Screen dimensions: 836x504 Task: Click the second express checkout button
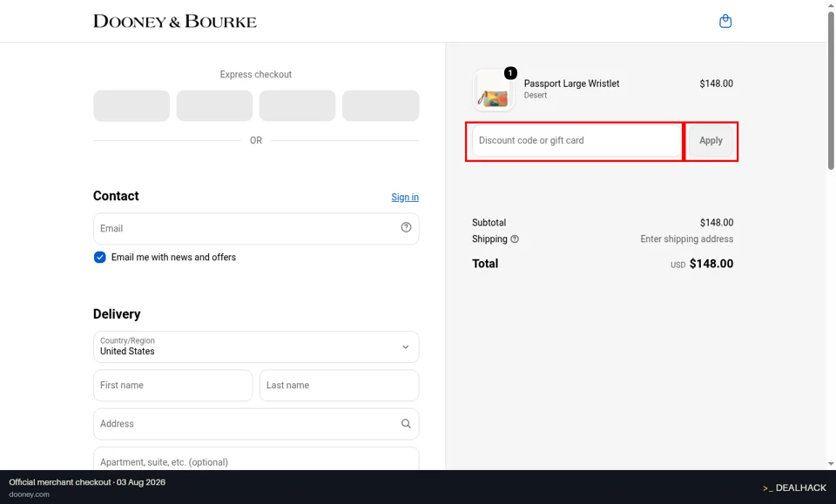[x=214, y=105]
